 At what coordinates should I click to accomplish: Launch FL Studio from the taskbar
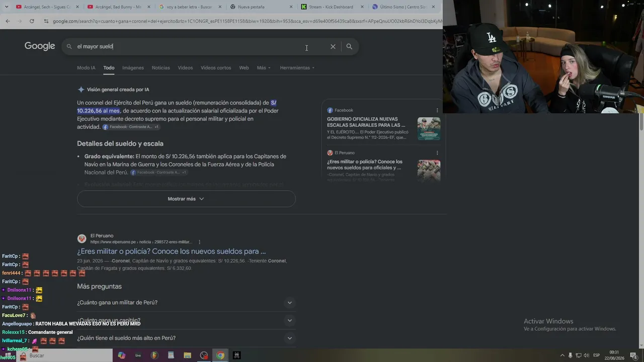(x=154, y=355)
